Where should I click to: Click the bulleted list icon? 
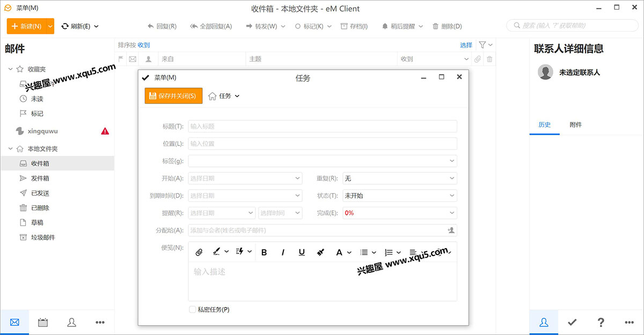(x=364, y=252)
